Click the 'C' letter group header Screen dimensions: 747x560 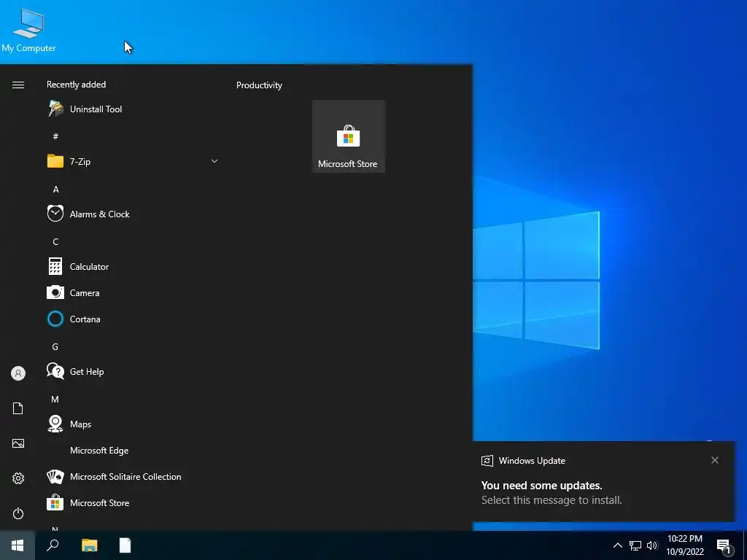(55, 241)
